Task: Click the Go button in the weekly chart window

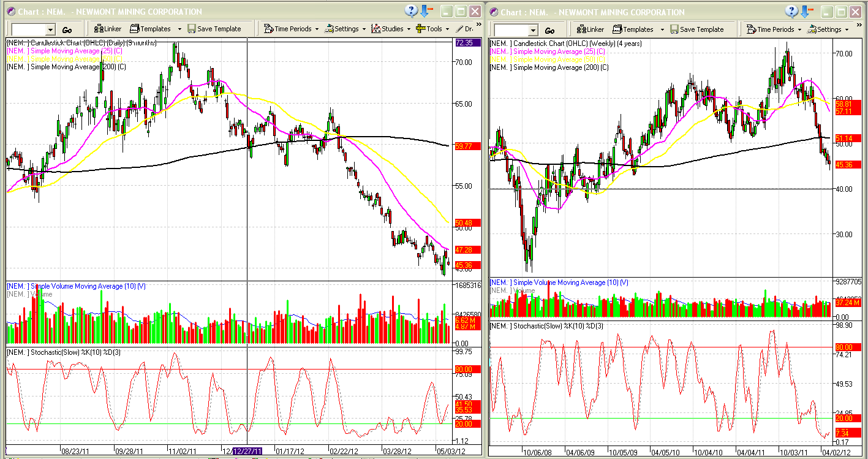Action: (550, 29)
